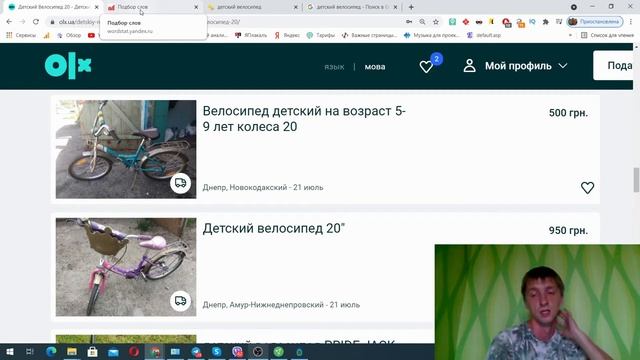View photo of the purple bicycle listing
Image resolution: width=640 pixels, height=360 pixels.
coord(126,267)
